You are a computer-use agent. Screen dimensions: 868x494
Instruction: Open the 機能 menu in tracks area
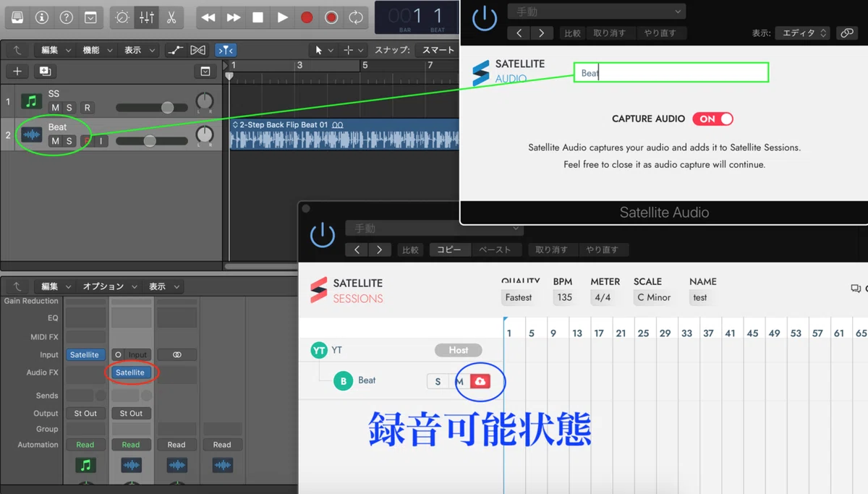(97, 50)
